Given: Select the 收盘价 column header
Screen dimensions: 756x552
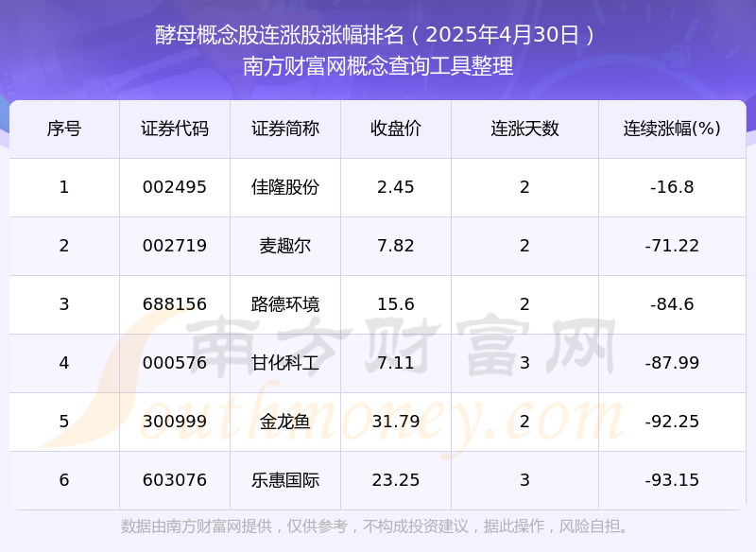Looking at the screenshot, I should click(396, 129).
